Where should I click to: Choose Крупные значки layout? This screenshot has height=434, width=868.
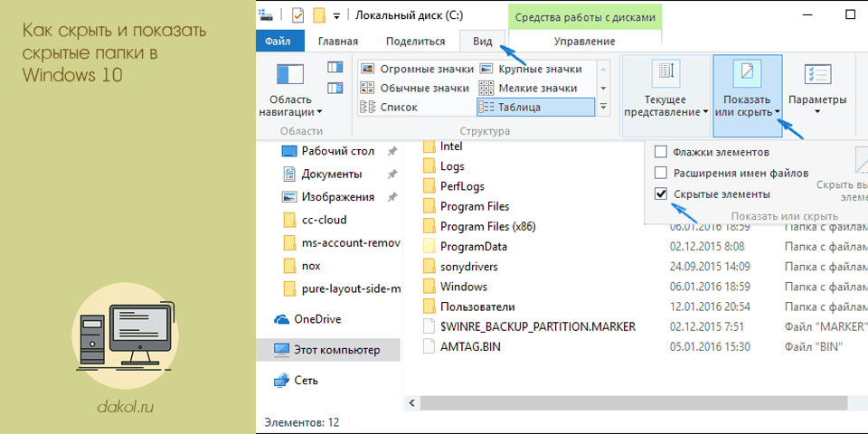(531, 70)
